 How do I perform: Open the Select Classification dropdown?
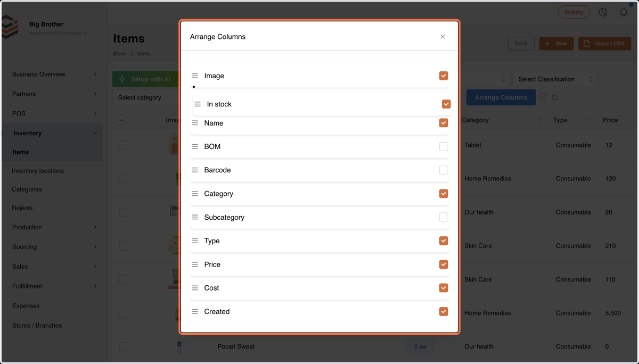pyautogui.click(x=555, y=79)
